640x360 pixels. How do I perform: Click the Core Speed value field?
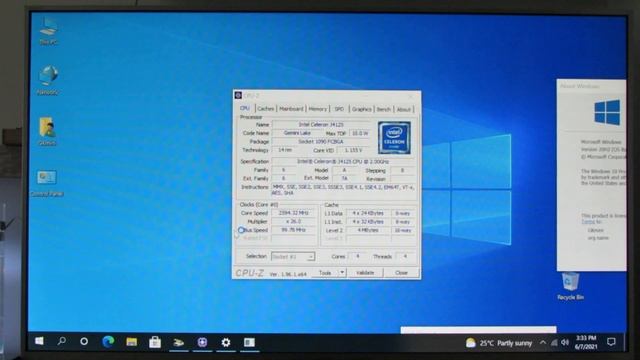(x=293, y=213)
